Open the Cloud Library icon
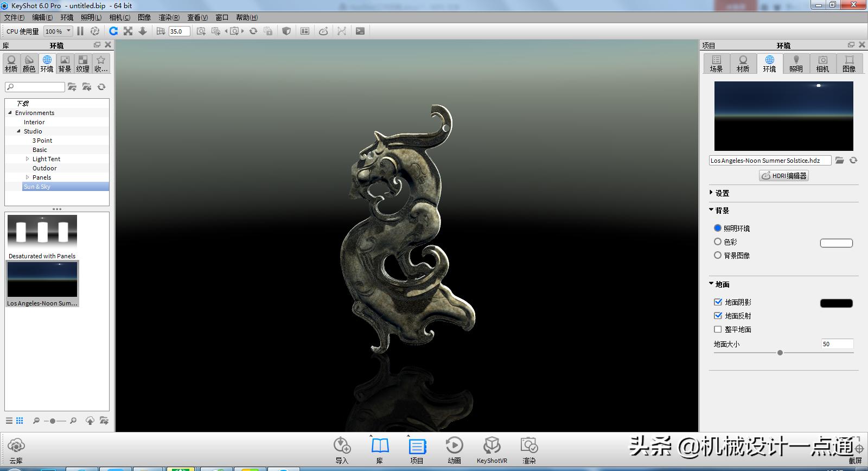868x471 pixels. [16, 447]
